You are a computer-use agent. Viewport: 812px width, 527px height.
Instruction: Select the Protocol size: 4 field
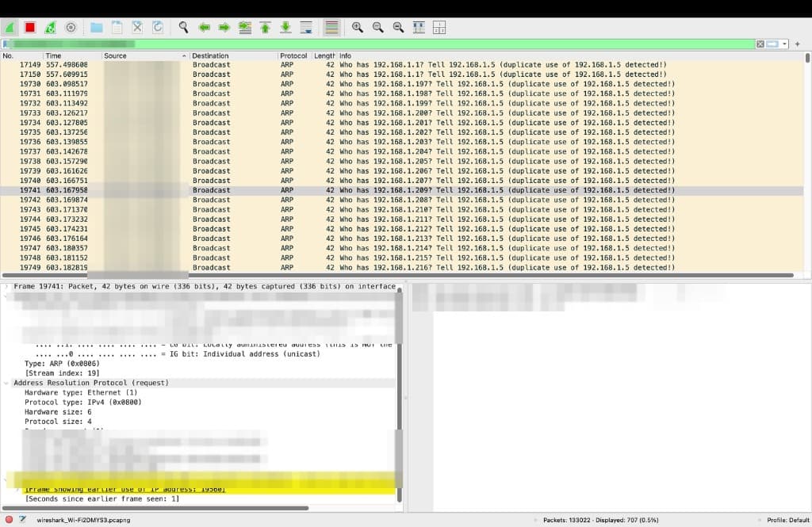(58, 422)
